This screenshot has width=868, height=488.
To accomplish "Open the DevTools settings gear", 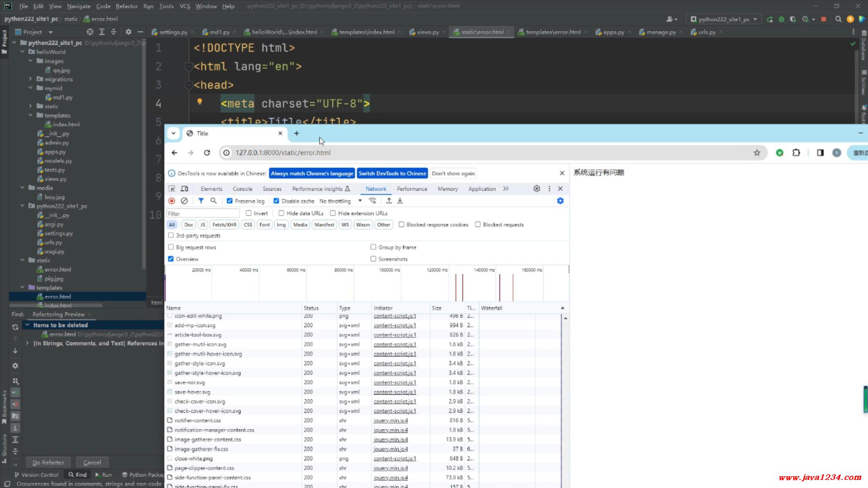I will (537, 189).
